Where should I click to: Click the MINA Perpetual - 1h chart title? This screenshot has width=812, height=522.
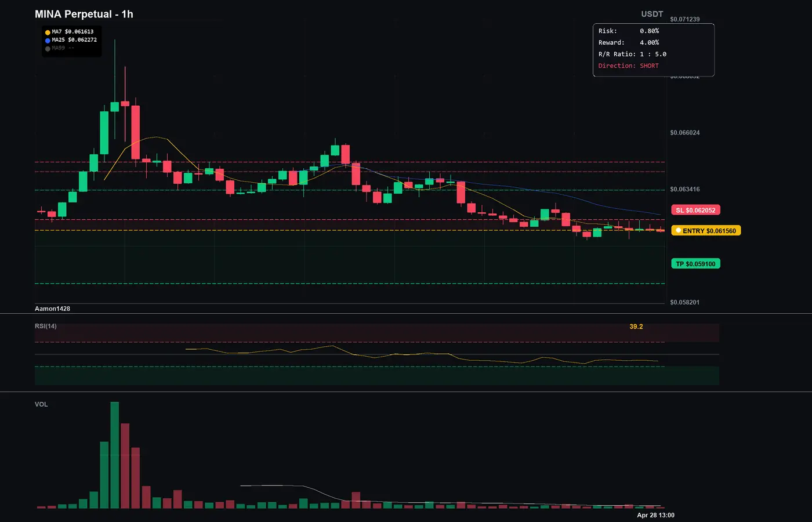pos(84,14)
